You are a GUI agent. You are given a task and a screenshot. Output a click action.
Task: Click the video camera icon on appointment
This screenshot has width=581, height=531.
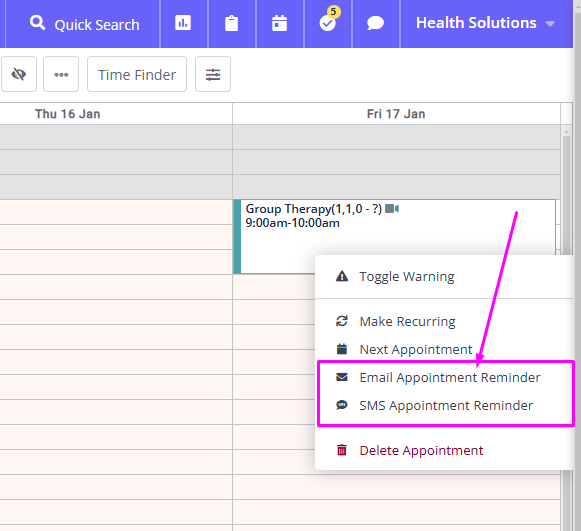tap(392, 209)
